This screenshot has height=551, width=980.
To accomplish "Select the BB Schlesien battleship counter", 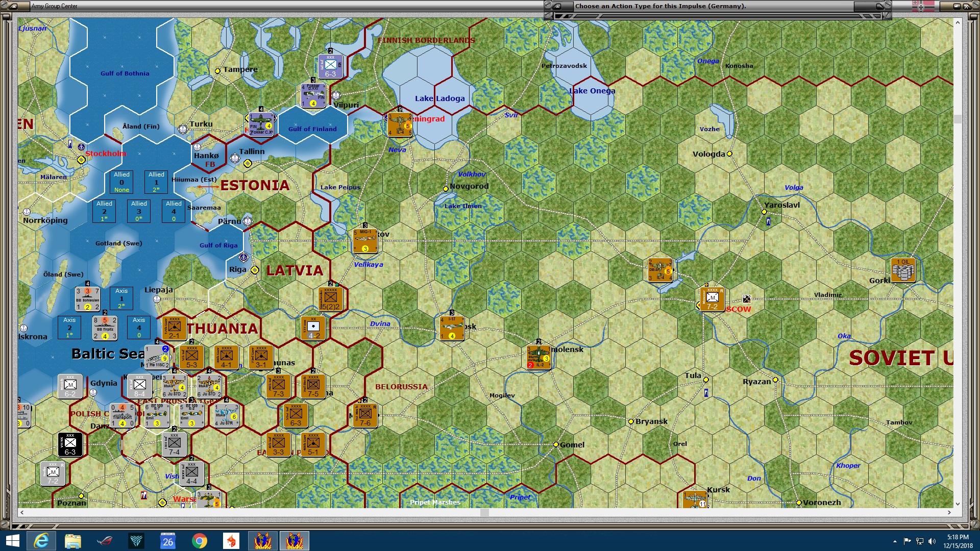I will click(87, 297).
